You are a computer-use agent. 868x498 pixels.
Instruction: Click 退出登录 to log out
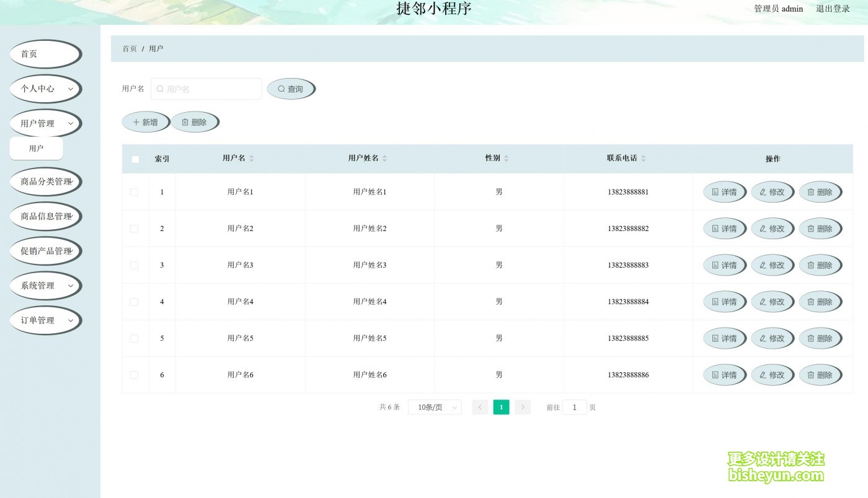(833, 9)
